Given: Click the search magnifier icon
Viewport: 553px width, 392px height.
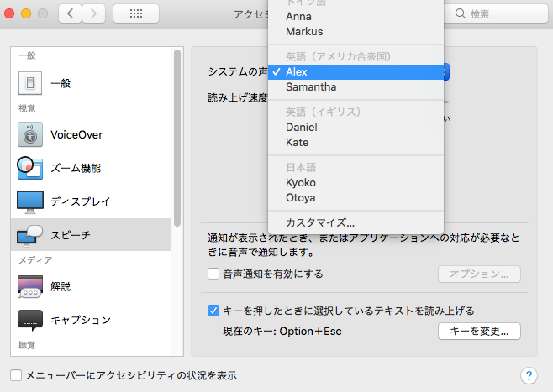Looking at the screenshot, I should [461, 13].
